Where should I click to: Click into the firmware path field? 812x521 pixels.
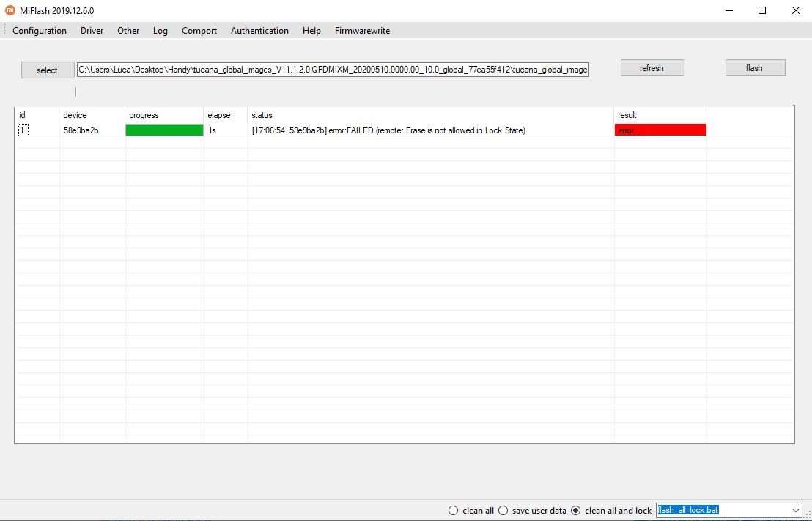[333, 70]
